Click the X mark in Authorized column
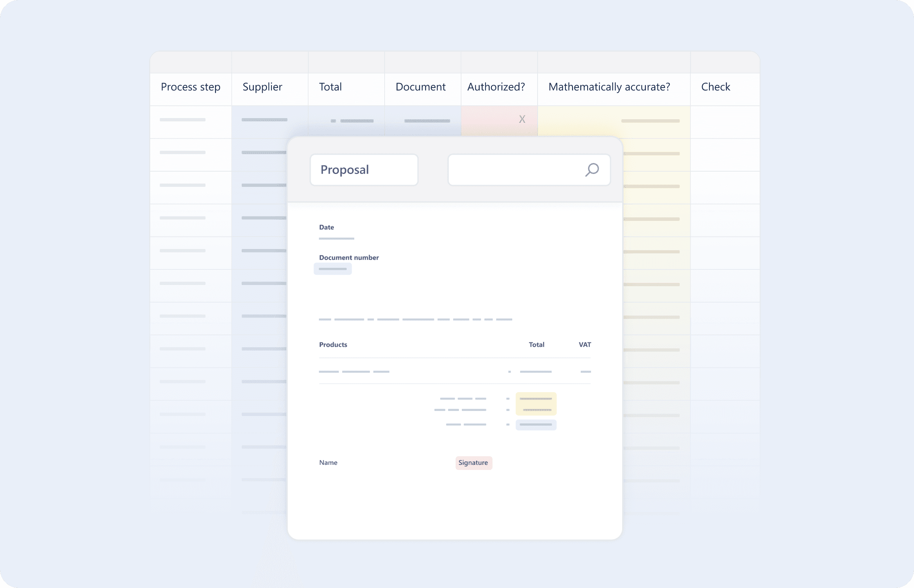The height and width of the screenshot is (588, 914). click(x=522, y=119)
